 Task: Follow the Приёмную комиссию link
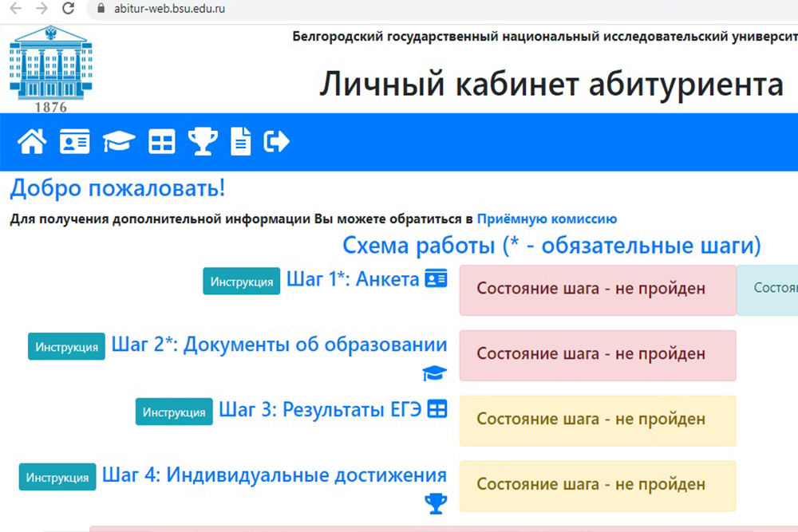tap(547, 219)
